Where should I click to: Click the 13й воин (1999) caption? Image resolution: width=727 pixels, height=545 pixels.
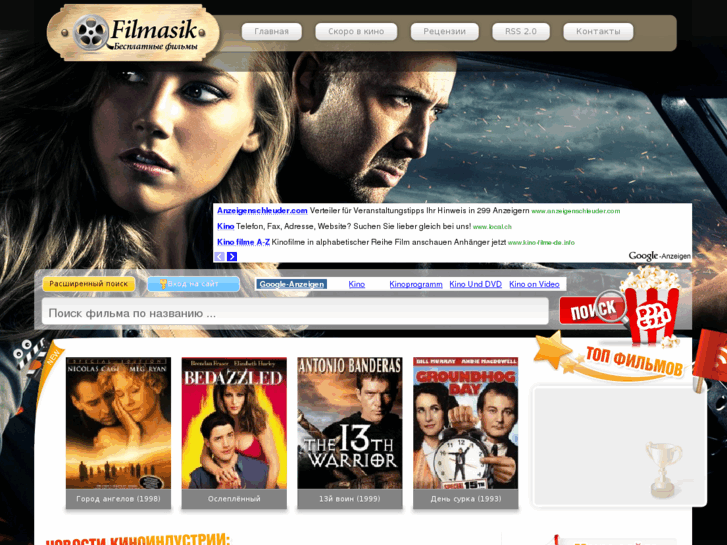pyautogui.click(x=350, y=499)
